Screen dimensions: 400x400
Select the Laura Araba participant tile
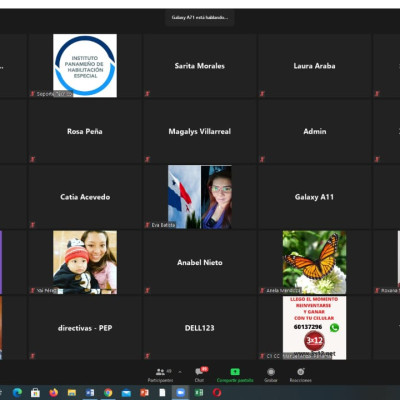point(314,66)
